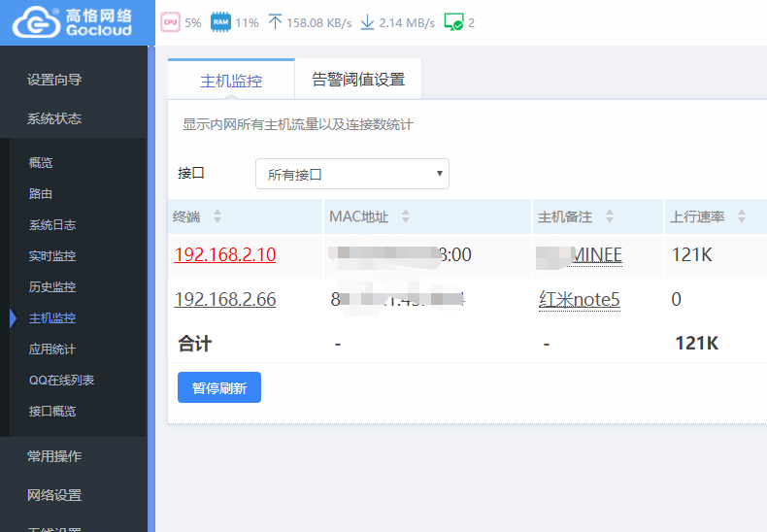Sort by MAC地址 column arrows
Viewport: 767px width, 532px height.
(406, 216)
